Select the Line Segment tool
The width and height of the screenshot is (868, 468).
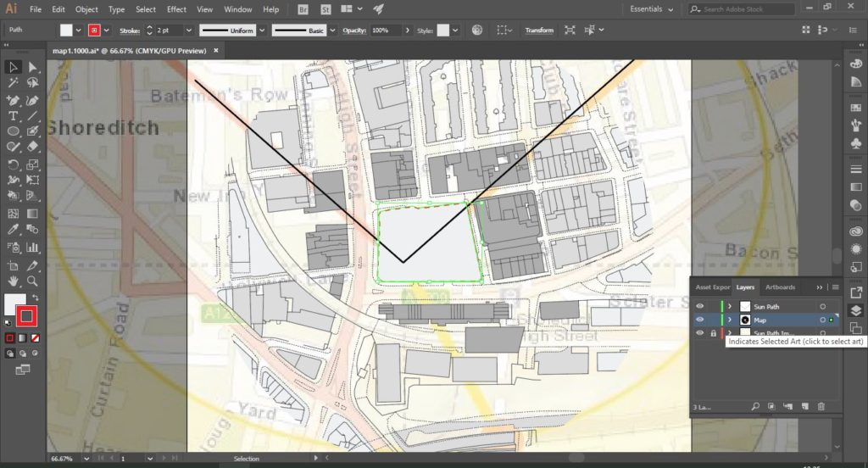[33, 116]
